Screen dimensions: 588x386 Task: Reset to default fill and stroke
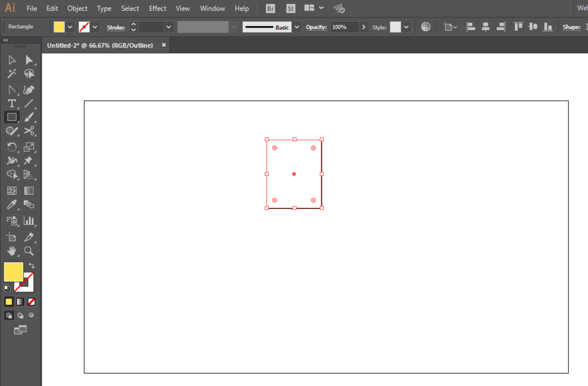pyautogui.click(x=6, y=288)
